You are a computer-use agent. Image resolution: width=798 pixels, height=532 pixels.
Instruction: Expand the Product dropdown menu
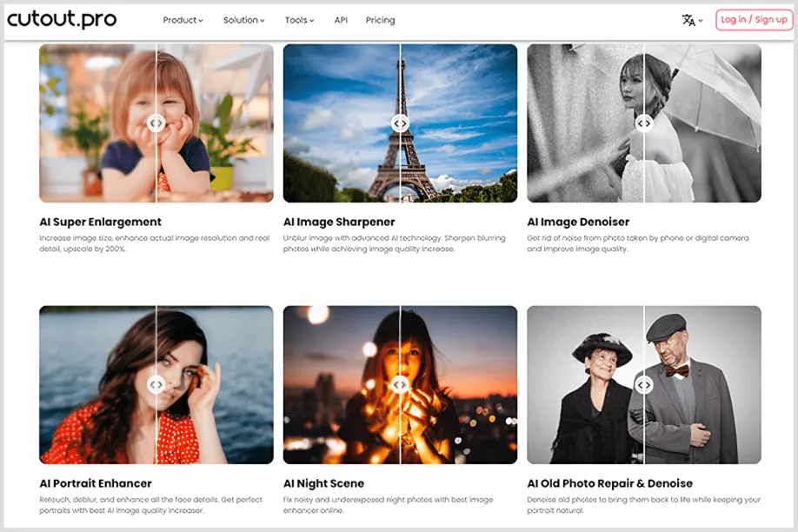[183, 20]
